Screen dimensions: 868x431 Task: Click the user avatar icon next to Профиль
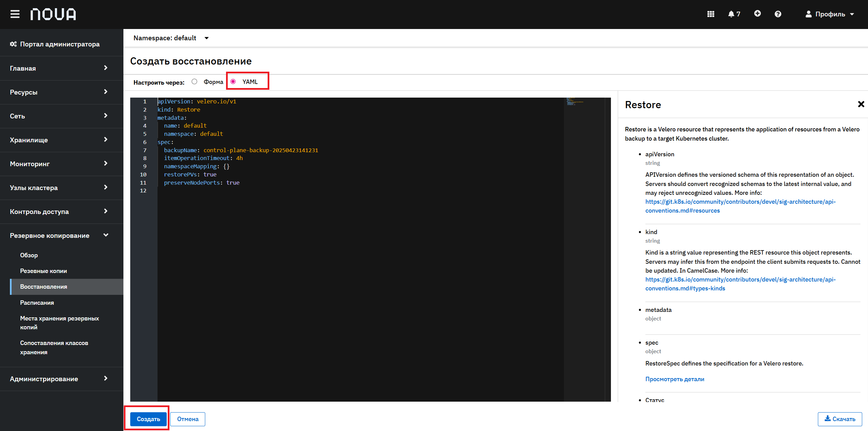(808, 14)
